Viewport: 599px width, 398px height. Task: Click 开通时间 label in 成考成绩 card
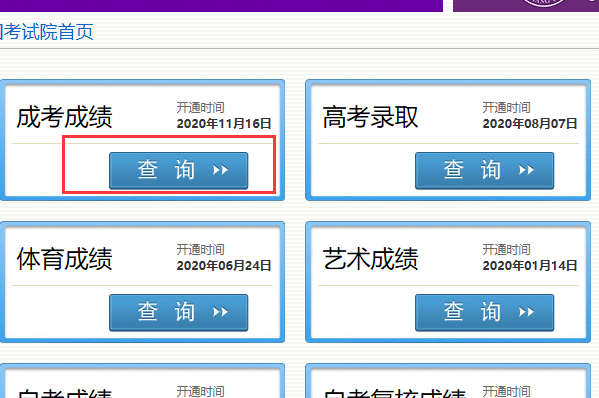click(x=200, y=108)
